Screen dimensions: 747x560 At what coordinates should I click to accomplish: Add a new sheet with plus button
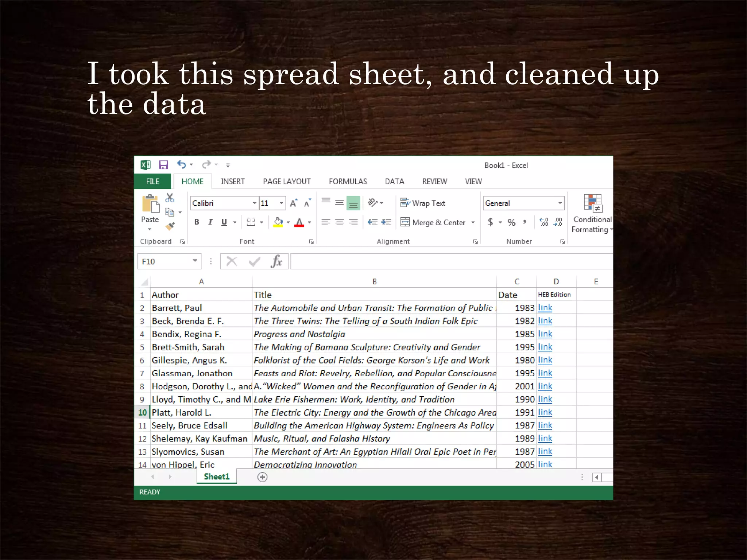[x=262, y=477]
